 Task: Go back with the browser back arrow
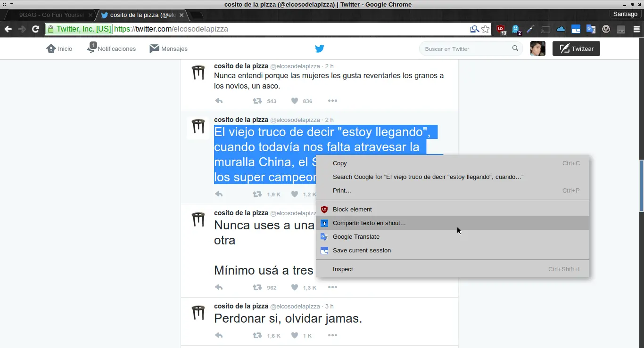click(x=8, y=29)
